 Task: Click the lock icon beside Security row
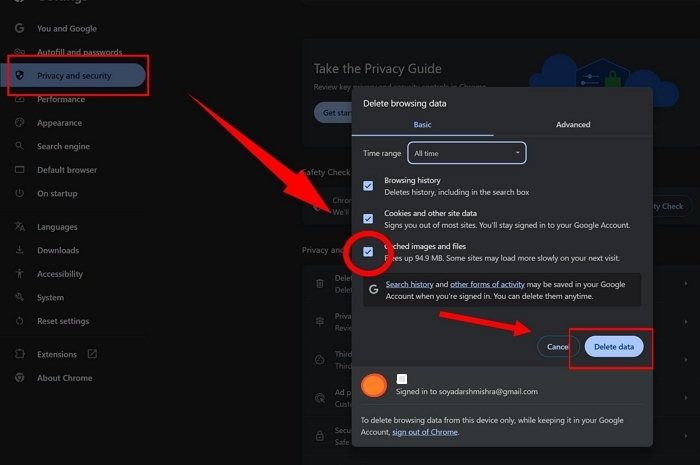click(320, 436)
